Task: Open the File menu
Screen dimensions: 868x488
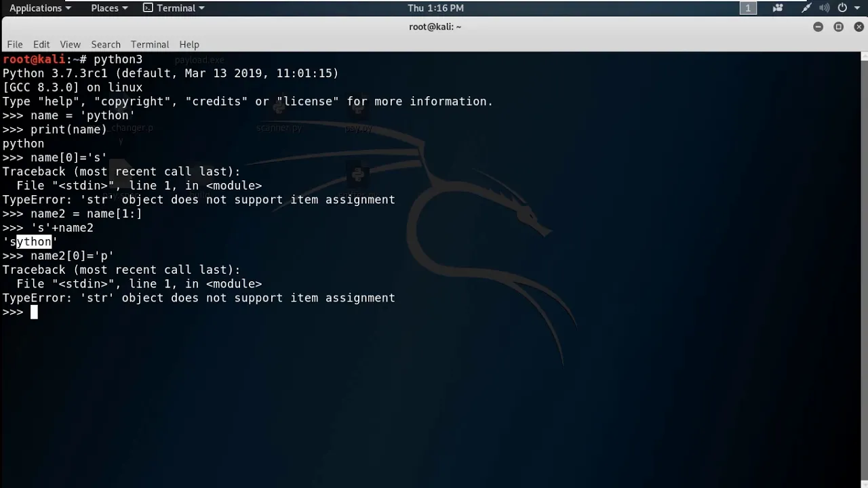Action: tap(15, 44)
